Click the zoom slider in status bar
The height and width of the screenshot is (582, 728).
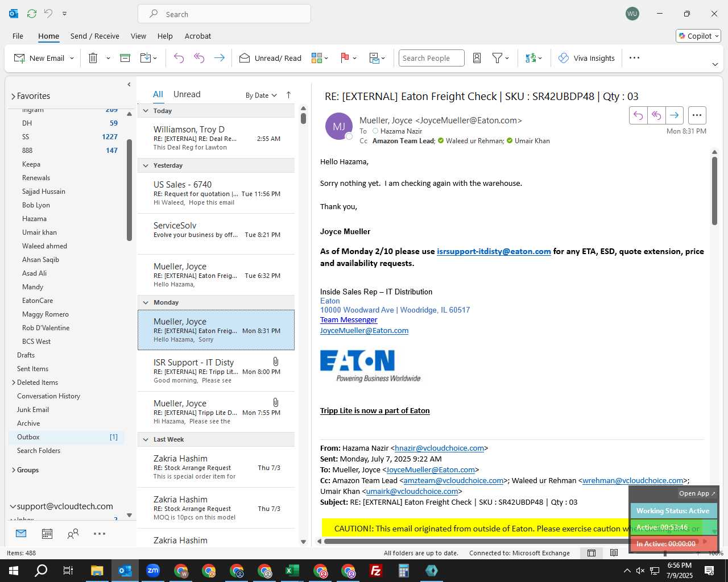(x=665, y=553)
